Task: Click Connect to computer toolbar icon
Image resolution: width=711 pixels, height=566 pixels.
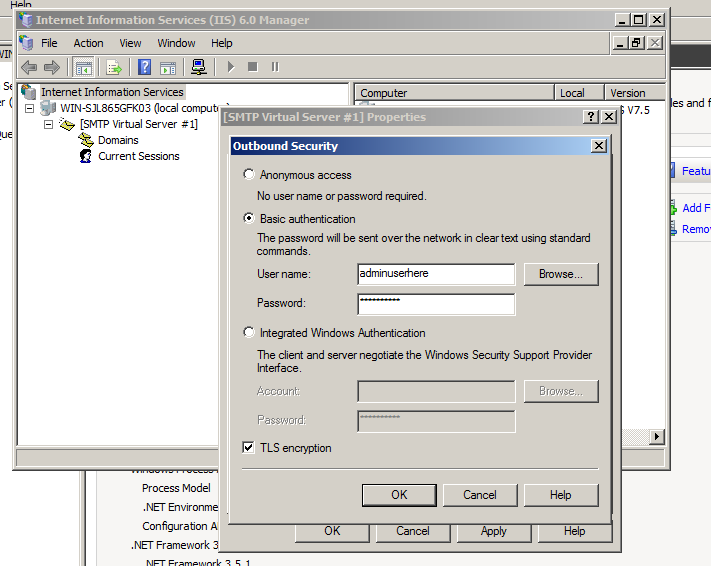Action: coord(199,68)
